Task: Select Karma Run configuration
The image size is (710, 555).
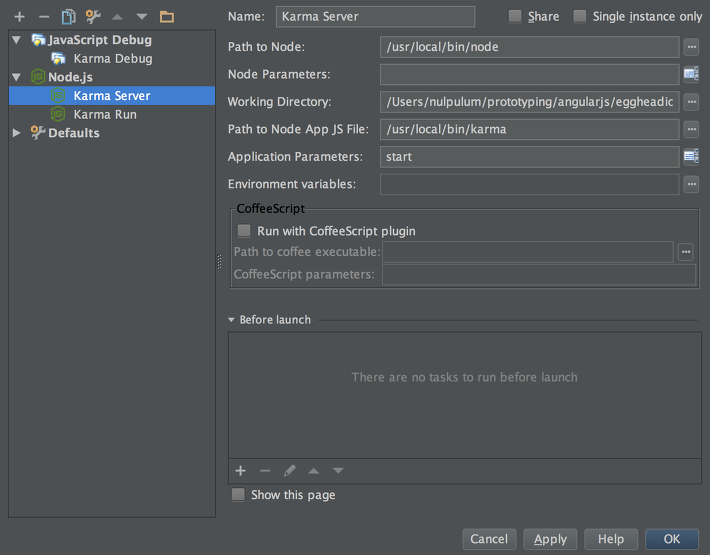Action: (105, 115)
